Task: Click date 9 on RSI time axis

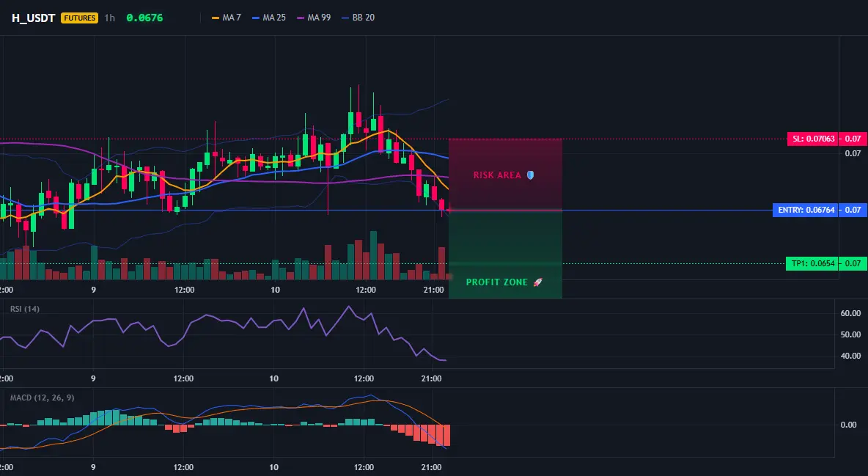Action: (93, 378)
